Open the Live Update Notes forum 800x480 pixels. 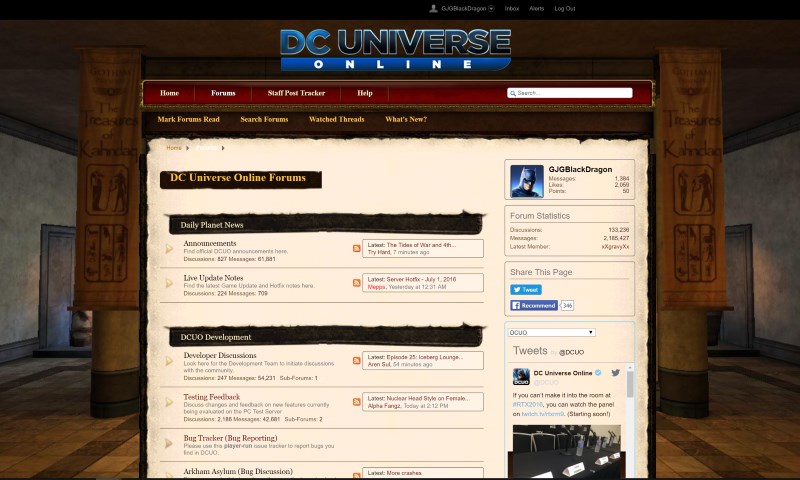pyautogui.click(x=213, y=278)
